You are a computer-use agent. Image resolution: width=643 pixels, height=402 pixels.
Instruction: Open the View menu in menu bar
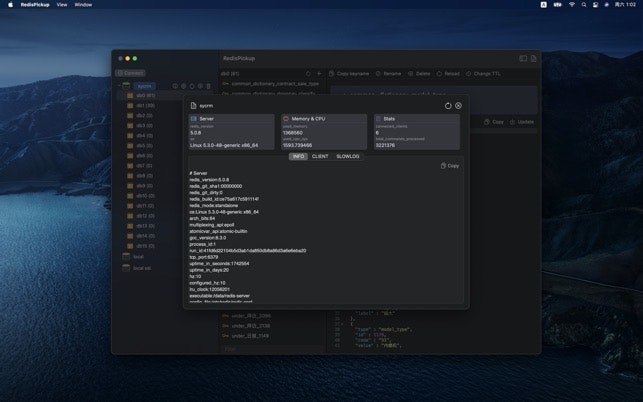[62, 5]
